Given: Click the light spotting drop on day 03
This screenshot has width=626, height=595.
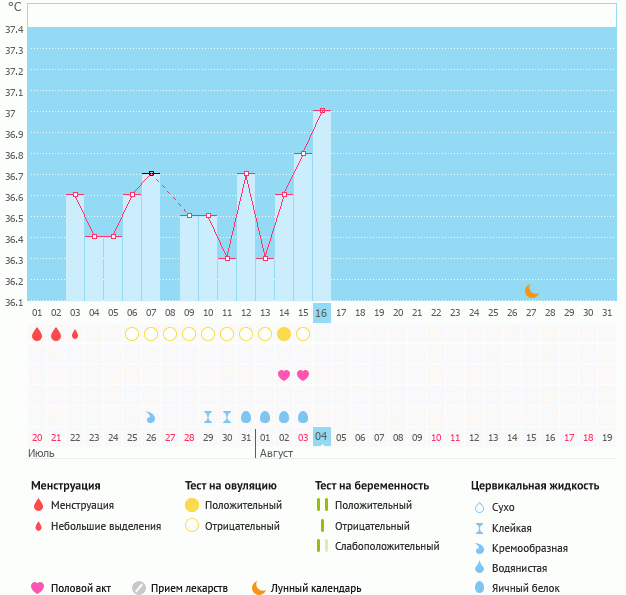Looking at the screenshot, I should [x=75, y=334].
